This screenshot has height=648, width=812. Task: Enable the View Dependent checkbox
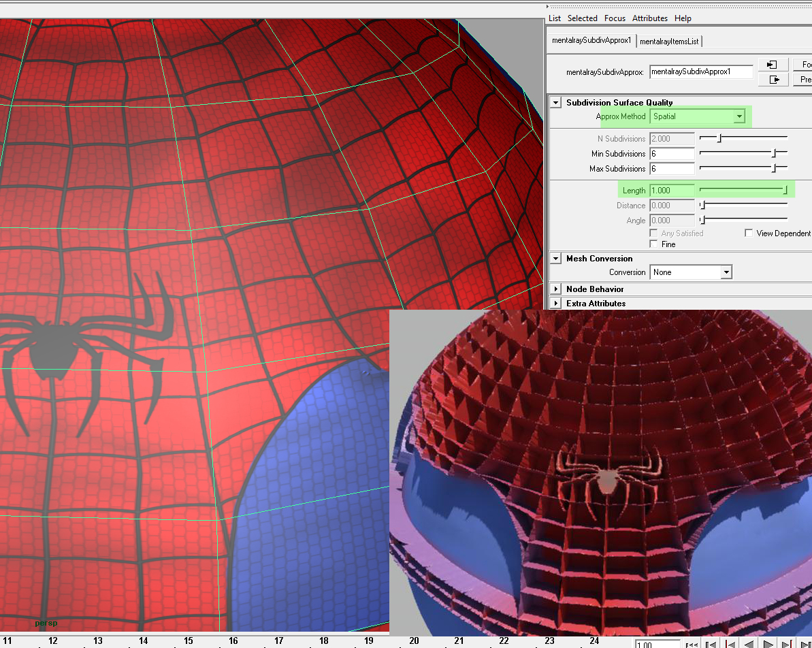coord(749,233)
